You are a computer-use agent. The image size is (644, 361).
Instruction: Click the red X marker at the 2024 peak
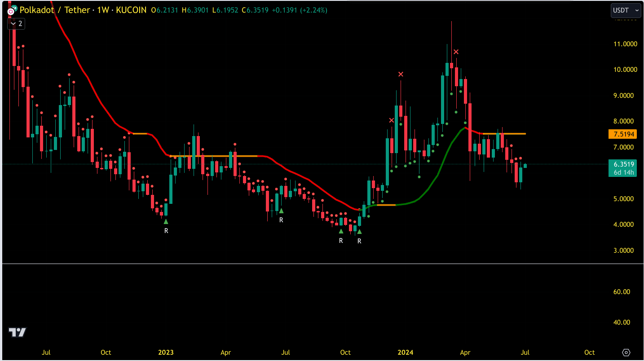(456, 52)
